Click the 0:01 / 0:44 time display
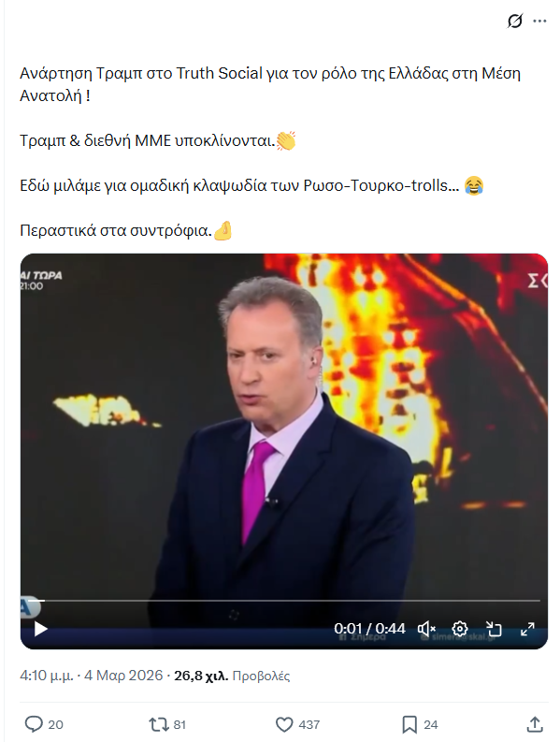The width and height of the screenshot is (560, 742). tap(370, 629)
